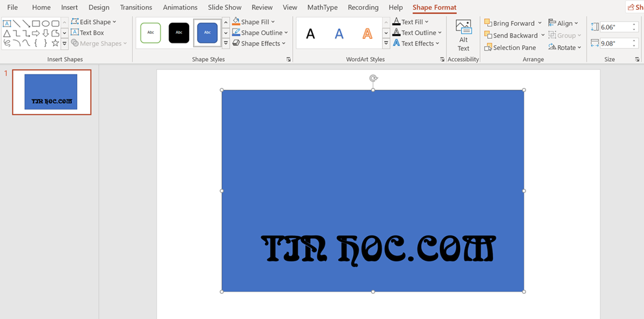Pick the oval shape from Insert Shapes
Viewport: 644px width, 319px height.
45,23
